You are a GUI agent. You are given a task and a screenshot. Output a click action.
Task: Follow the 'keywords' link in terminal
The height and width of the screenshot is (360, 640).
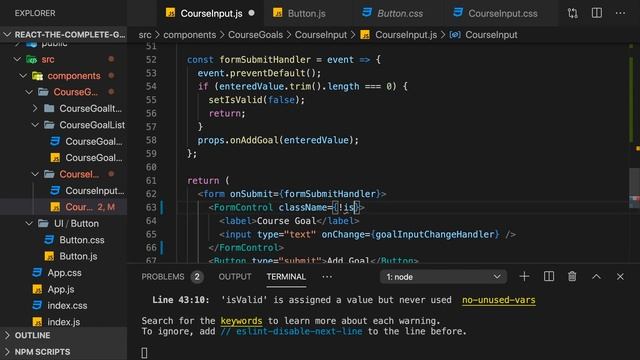pos(241,321)
